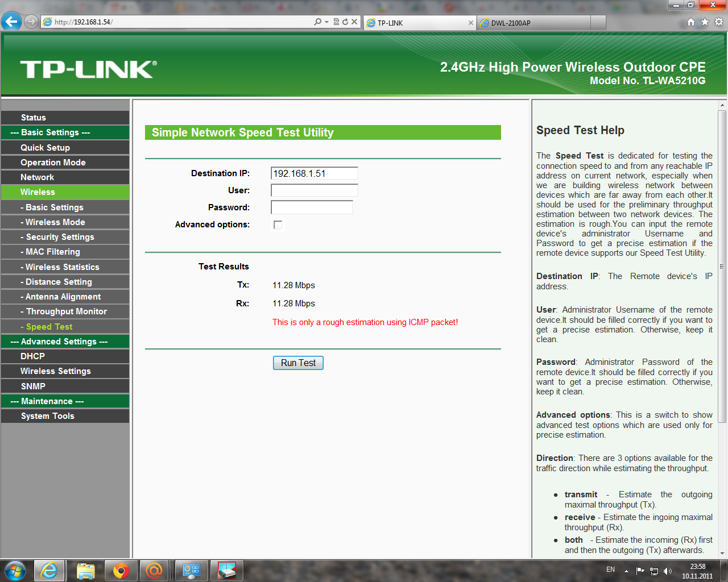Click the EN language indicator in the tray

pyautogui.click(x=610, y=569)
